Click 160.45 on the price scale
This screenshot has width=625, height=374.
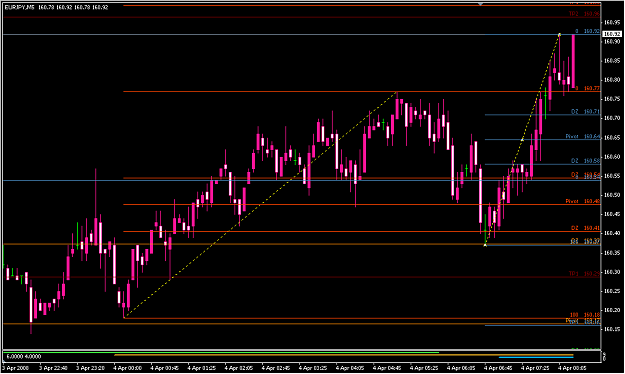612,215
